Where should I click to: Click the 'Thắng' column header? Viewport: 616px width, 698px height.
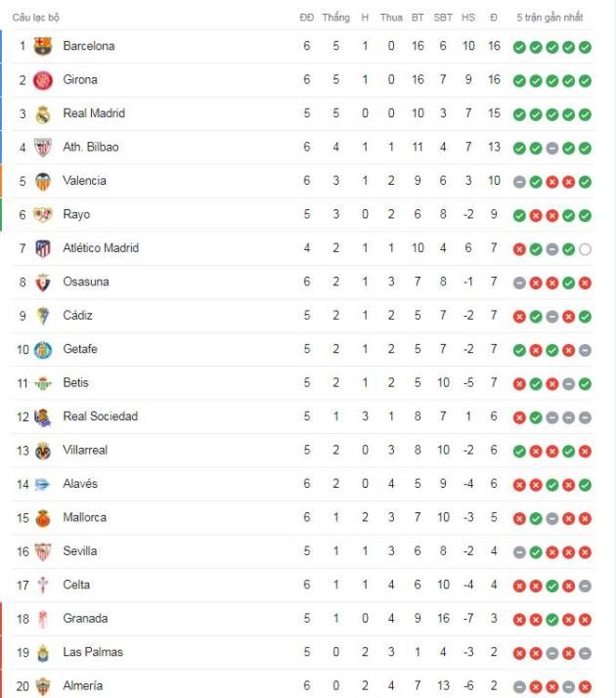[335, 18]
